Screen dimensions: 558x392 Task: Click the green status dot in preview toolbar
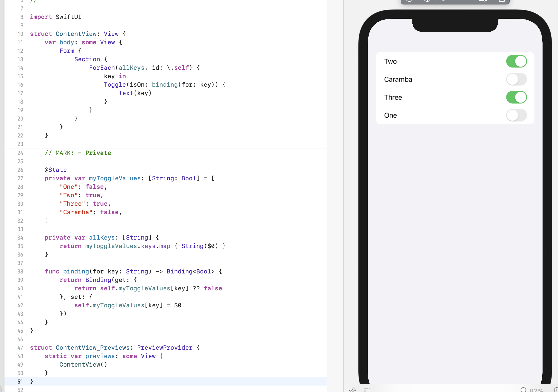(x=443, y=1)
